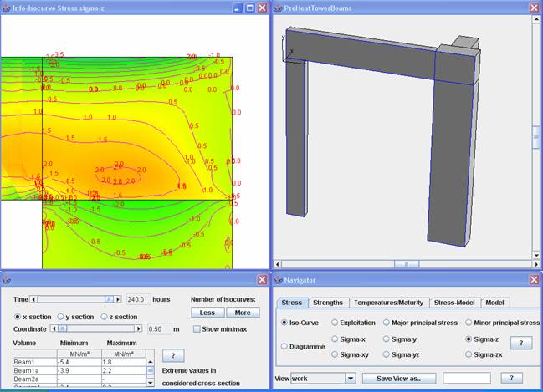Screen dimensions: 543x392
Task: Click the Time slider right arrow
Action: click(x=118, y=299)
